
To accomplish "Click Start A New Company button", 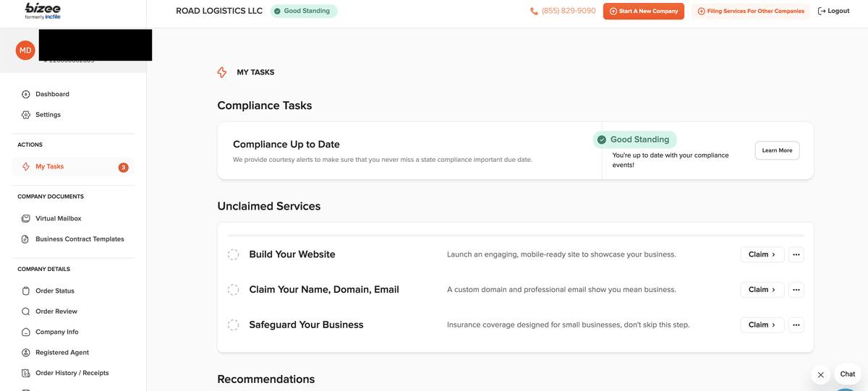I will click(644, 11).
